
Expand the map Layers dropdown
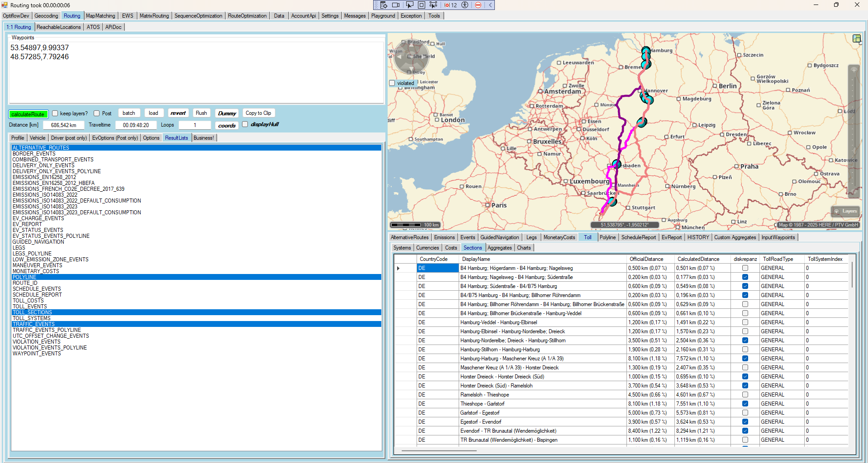[845, 211]
